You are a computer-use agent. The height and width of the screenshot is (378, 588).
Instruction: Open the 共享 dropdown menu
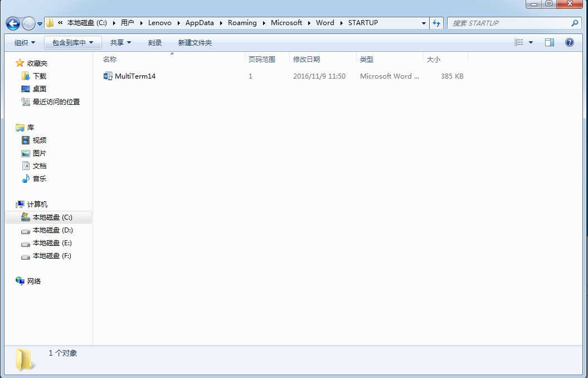pyautogui.click(x=120, y=43)
